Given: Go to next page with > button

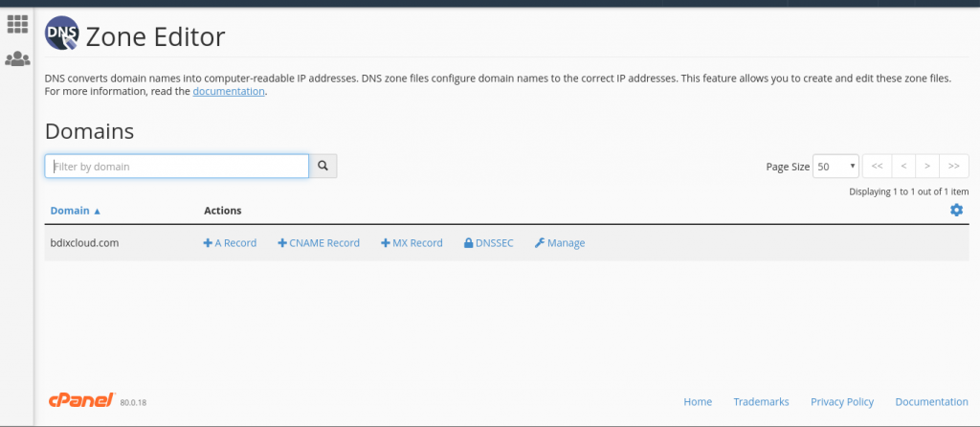Looking at the screenshot, I should point(927,167).
